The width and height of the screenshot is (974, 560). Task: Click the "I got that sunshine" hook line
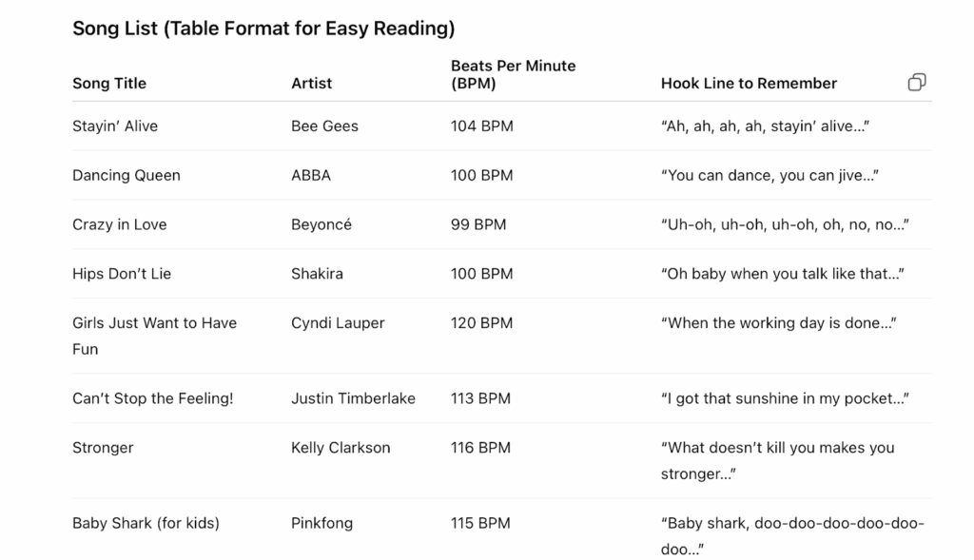coord(784,399)
